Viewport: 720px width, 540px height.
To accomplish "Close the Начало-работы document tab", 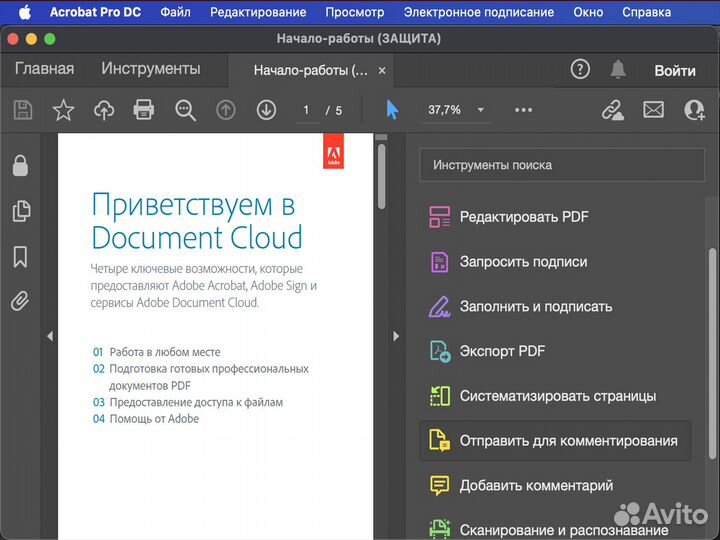I will (x=382, y=71).
